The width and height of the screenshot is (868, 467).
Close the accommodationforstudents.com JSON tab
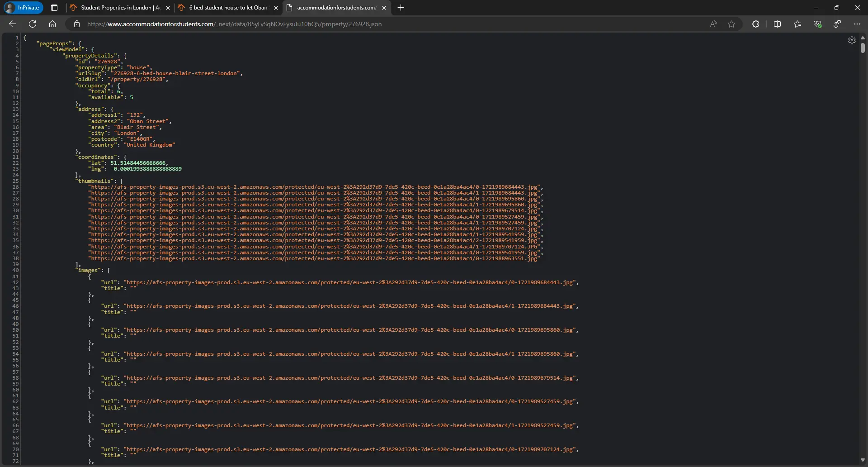[384, 8]
